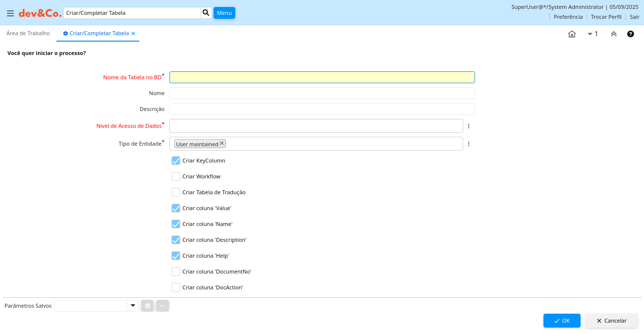Click the delete saved parameters minus icon
The width and height of the screenshot is (644, 334).
162,306
